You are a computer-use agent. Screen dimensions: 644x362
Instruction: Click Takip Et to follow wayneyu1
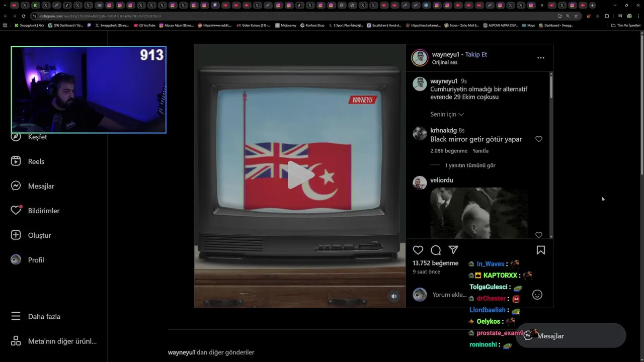click(x=476, y=54)
